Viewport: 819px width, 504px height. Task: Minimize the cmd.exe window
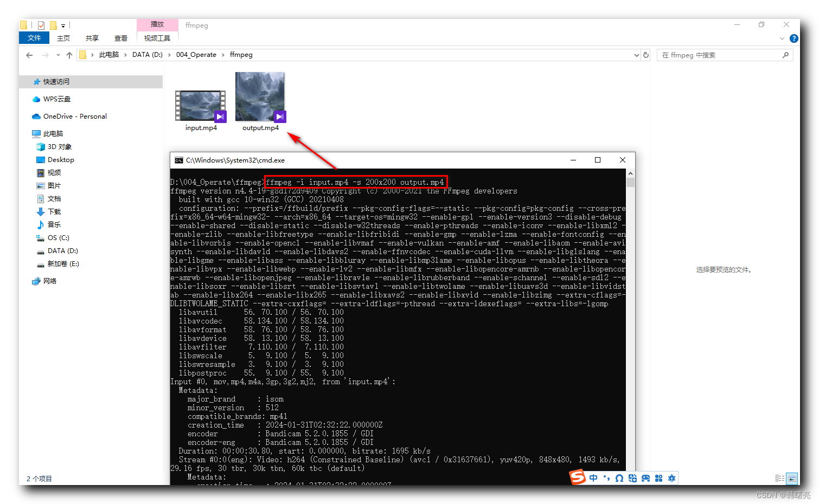click(573, 160)
